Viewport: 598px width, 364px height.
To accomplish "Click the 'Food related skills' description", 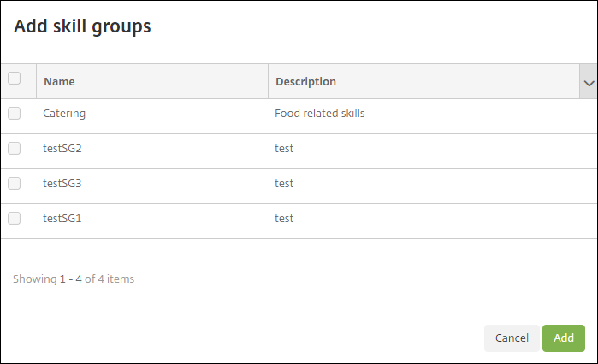I will point(320,113).
